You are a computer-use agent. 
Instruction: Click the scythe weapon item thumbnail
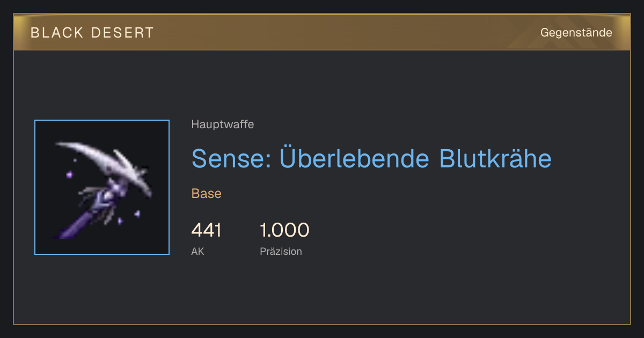(102, 187)
